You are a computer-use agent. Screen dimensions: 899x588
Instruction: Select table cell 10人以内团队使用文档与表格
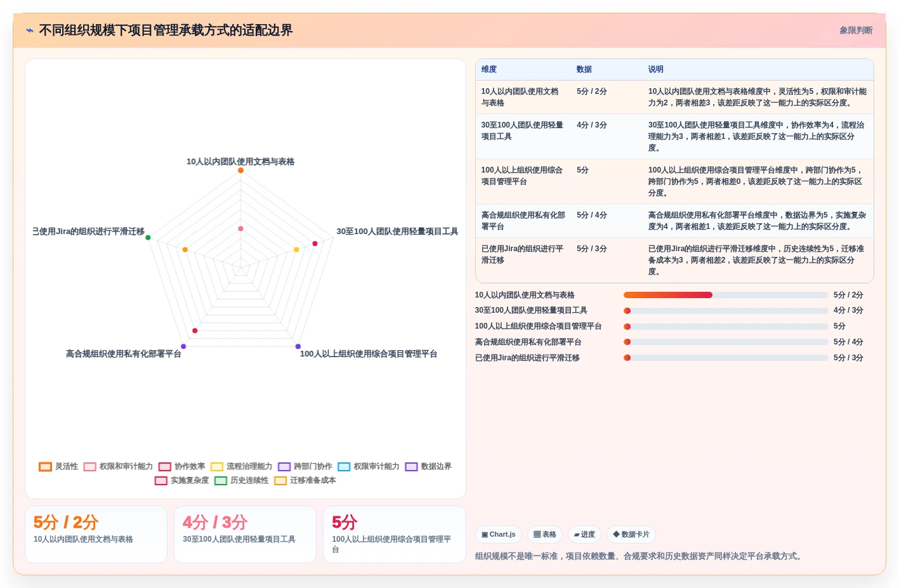(x=523, y=97)
